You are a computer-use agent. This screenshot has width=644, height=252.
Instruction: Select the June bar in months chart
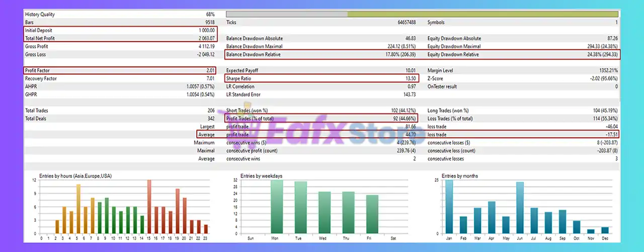pyautogui.click(x=520, y=208)
